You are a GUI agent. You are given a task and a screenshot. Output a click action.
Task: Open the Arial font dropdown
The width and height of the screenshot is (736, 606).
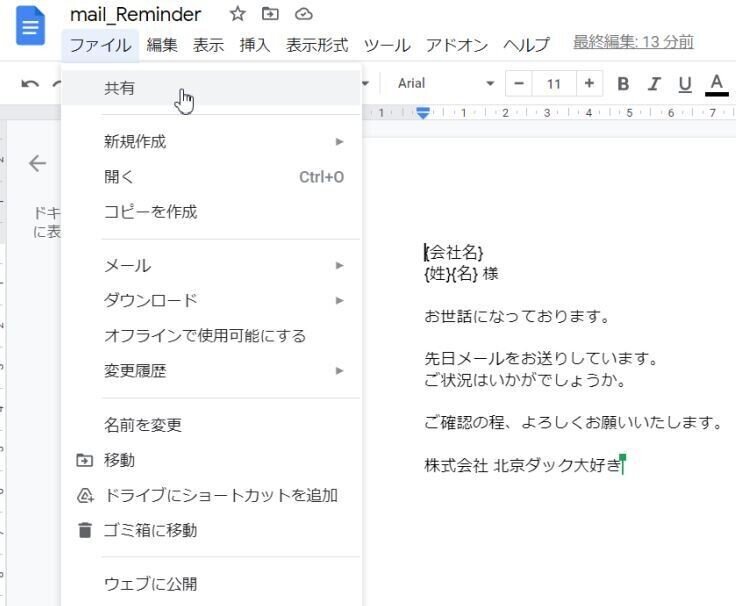tap(445, 84)
